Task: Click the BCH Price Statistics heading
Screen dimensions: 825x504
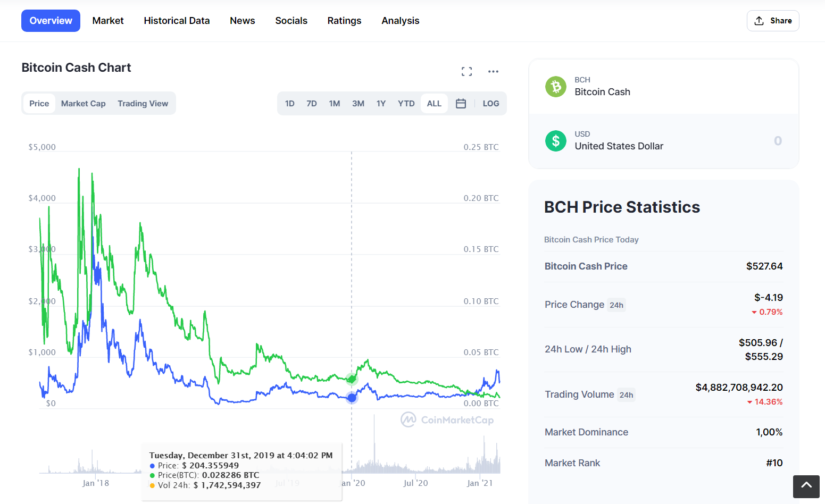Action: (x=622, y=207)
